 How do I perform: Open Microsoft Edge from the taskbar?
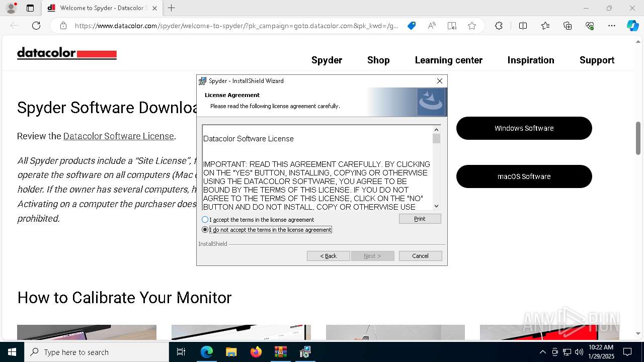pyautogui.click(x=207, y=352)
